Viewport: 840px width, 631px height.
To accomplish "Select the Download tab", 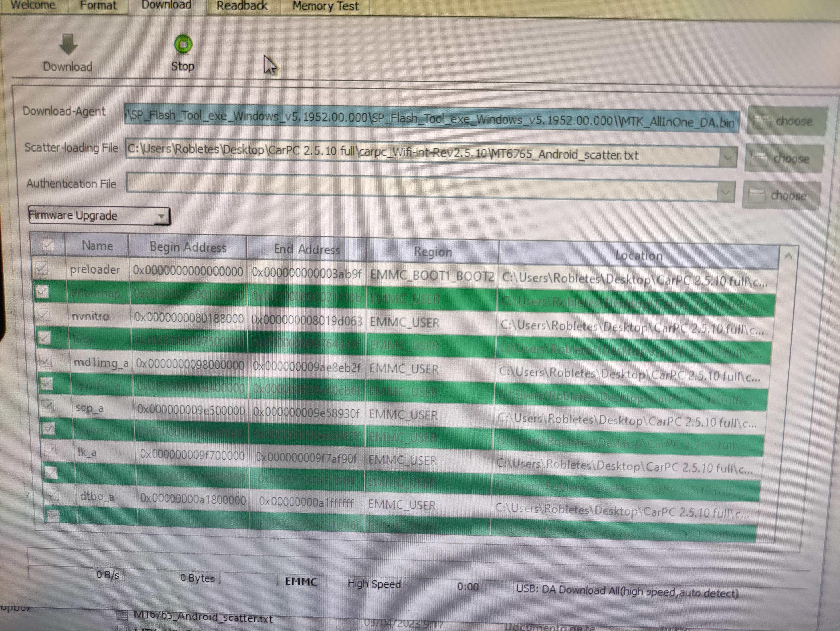I will click(x=166, y=5).
